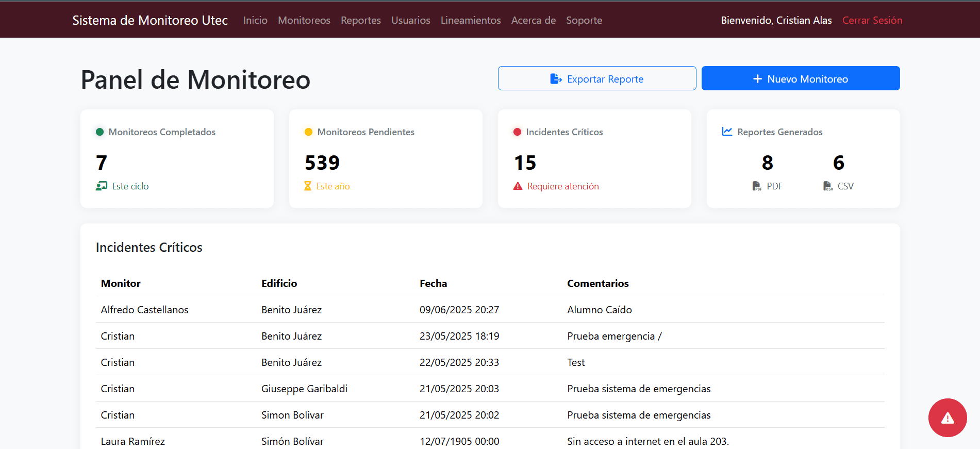Click the red dot beside Incidentes Críticos
The height and width of the screenshot is (449, 980).
point(517,132)
